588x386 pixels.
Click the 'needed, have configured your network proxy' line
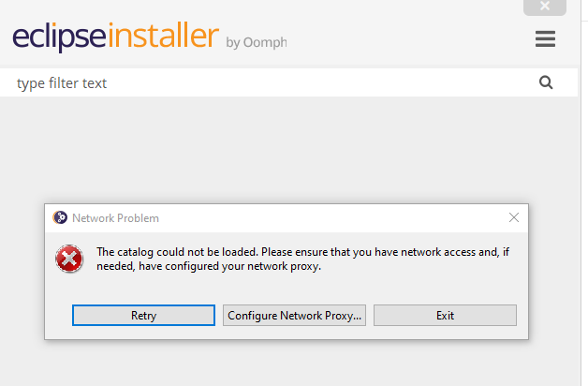(x=209, y=266)
